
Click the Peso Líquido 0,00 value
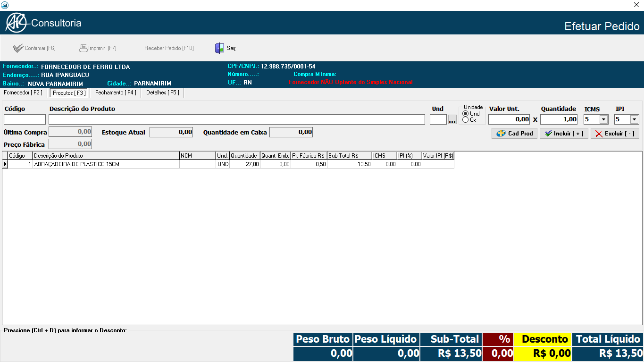(386, 354)
